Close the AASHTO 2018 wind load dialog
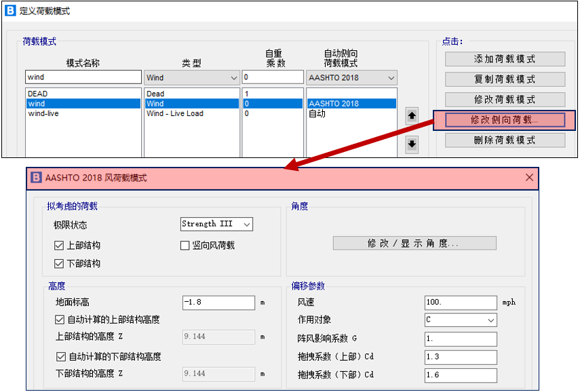The image size is (580, 392). pos(530,178)
